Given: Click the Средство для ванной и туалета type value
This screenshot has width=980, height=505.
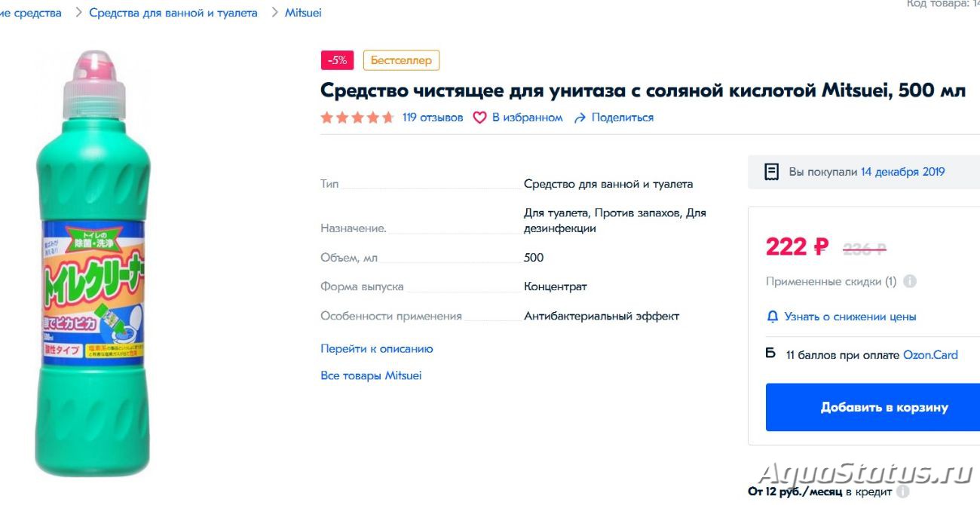Looking at the screenshot, I should (608, 184).
